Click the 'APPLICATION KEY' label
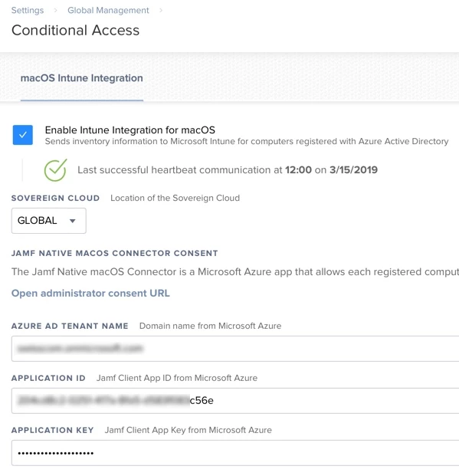Image resolution: width=459 pixels, height=476 pixels. (52, 430)
